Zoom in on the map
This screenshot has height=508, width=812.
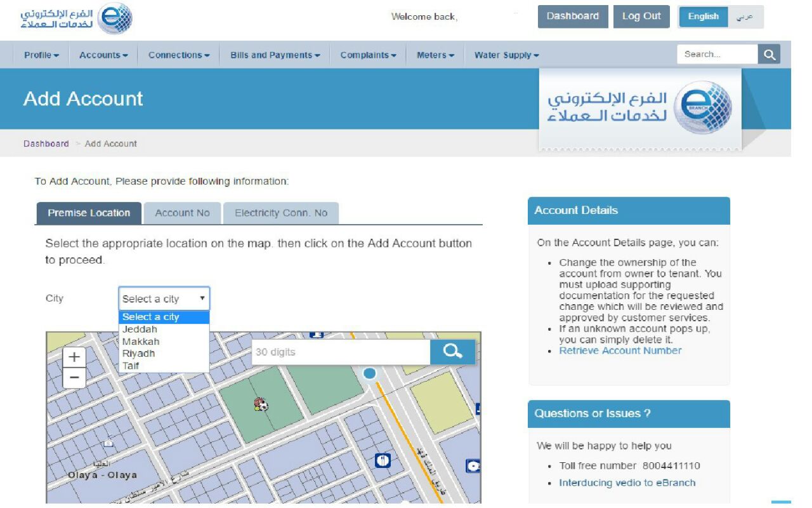(x=74, y=357)
